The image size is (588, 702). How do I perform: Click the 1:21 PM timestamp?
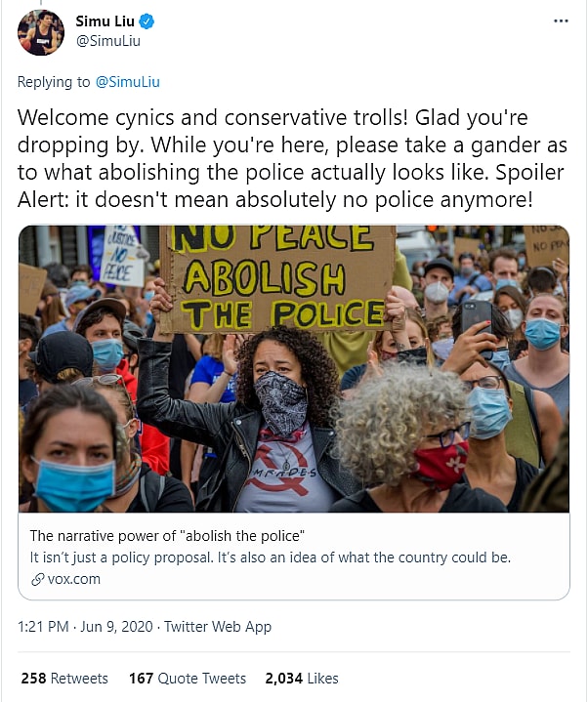45,627
